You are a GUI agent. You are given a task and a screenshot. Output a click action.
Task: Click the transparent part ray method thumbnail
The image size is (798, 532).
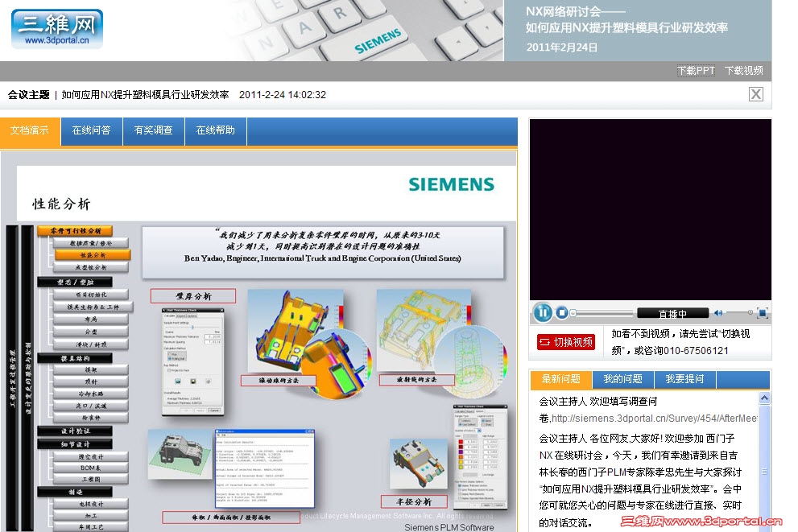tap(424, 331)
